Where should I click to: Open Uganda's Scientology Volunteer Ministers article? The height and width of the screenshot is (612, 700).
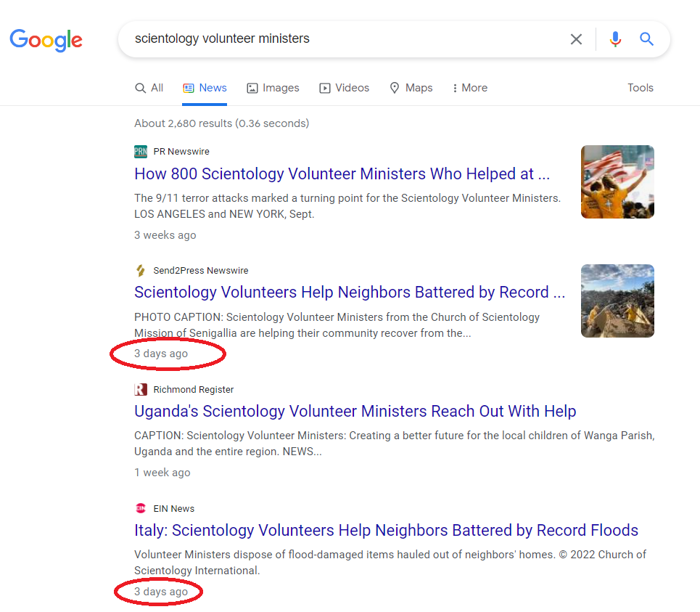[x=355, y=412]
